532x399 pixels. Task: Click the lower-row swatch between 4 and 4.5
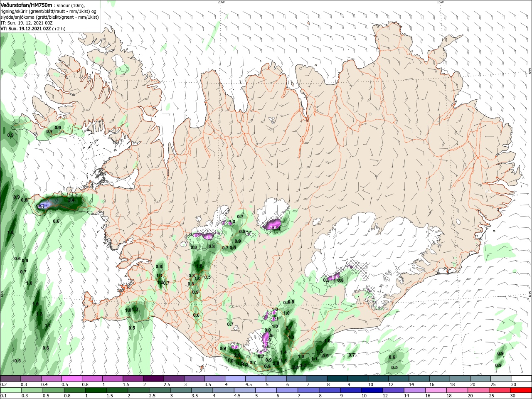[222, 390]
